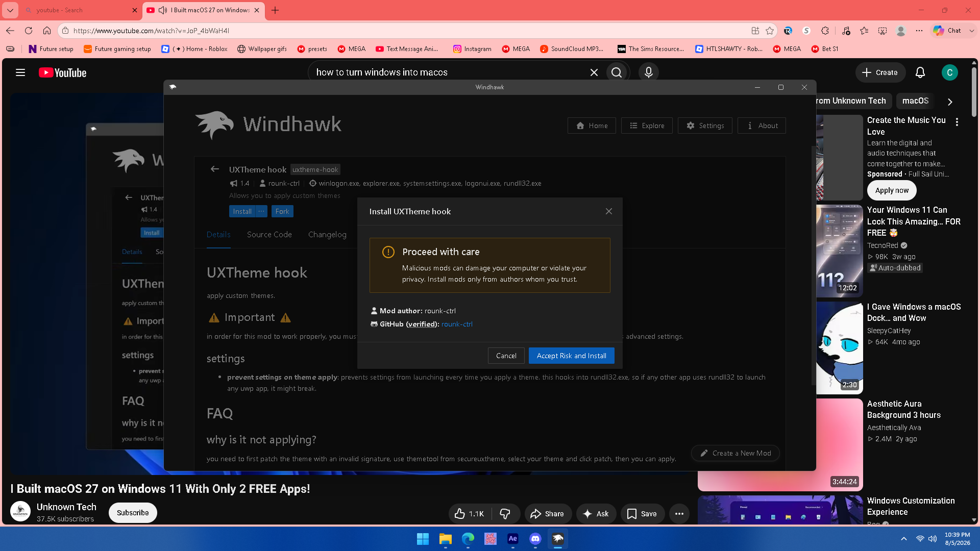
Task: Open the browser tab list dropdown
Action: point(10,10)
